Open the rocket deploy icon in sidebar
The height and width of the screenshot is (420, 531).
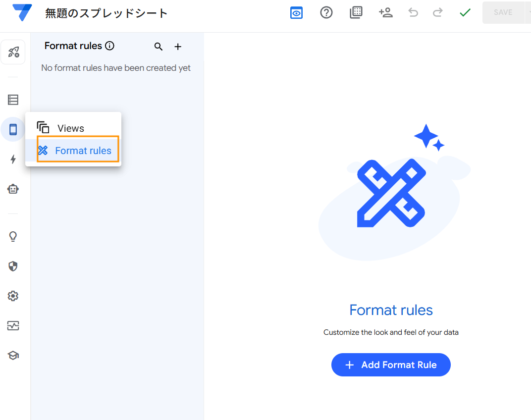(13, 52)
